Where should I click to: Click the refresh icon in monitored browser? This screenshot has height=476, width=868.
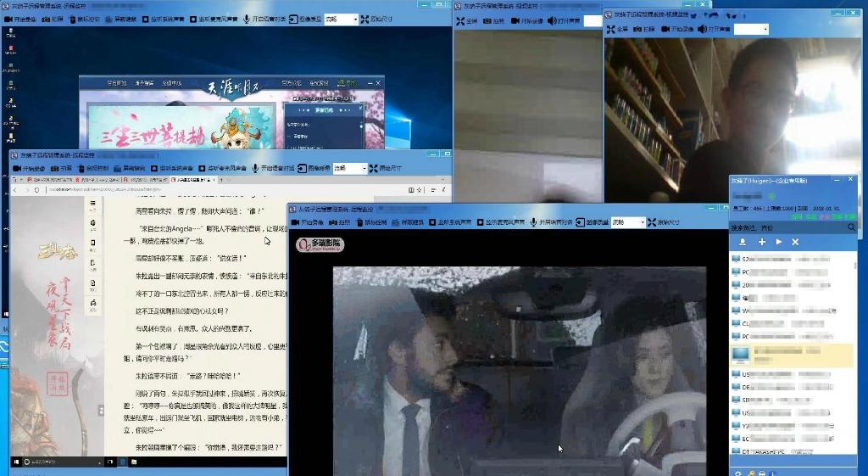36,190
